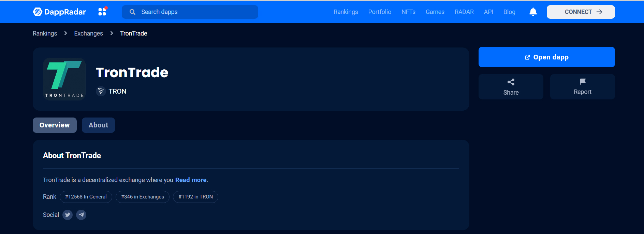This screenshot has width=644, height=234.
Task: Click the TronTrade breadcrumb
Action: pos(134,33)
